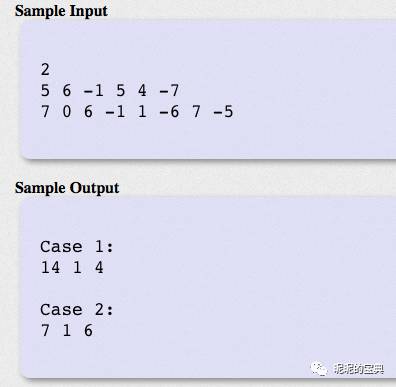
Task: Click the 0 in the third input line
Action: (67, 112)
